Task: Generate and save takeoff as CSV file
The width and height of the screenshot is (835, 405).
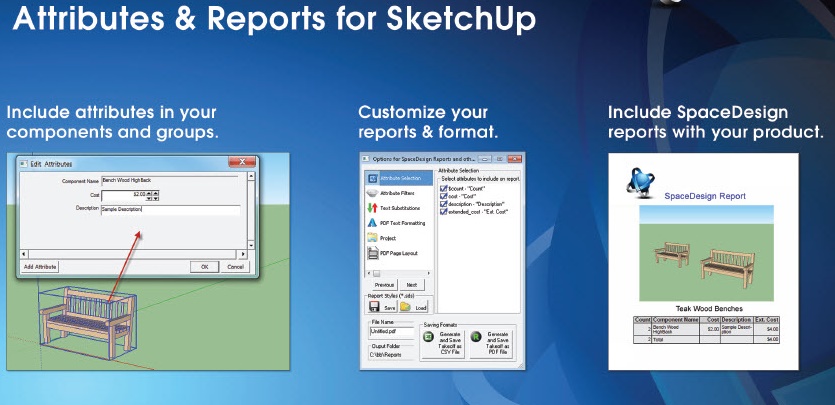Action: [443, 343]
